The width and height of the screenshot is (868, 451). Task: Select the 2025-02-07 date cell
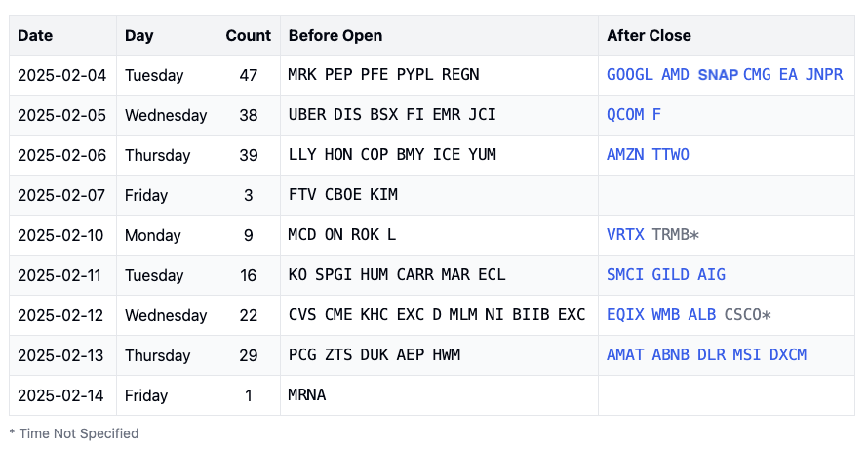(x=61, y=195)
